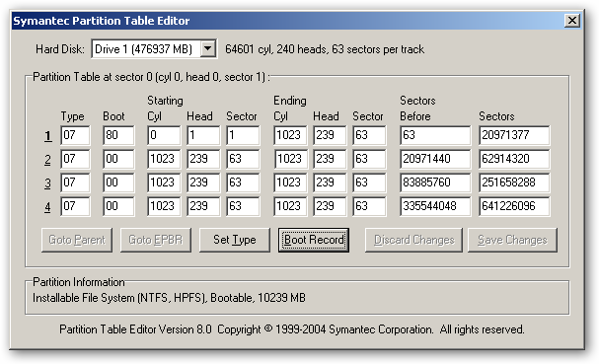Viewport: 599px width, 364px height.
Task: Edit Ending Head field of partition 2
Action: (x=330, y=159)
